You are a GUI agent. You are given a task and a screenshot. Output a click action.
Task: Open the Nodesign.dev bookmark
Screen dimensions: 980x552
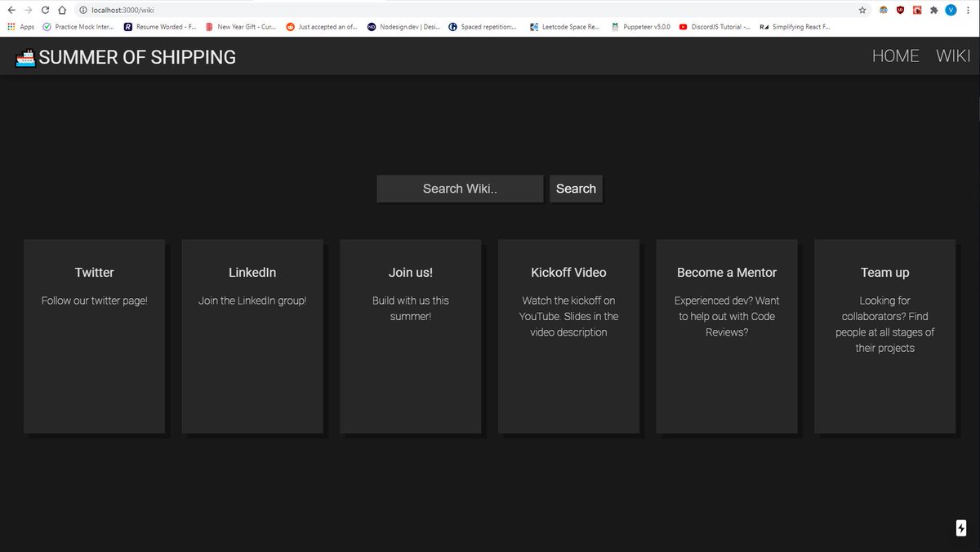click(x=403, y=26)
